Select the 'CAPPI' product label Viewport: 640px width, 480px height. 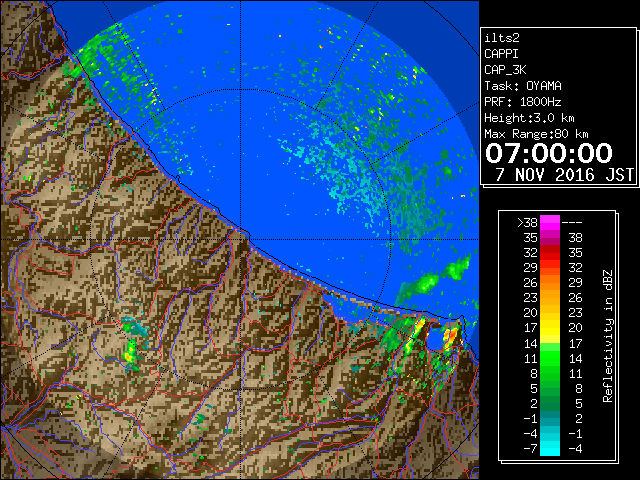click(x=501, y=54)
